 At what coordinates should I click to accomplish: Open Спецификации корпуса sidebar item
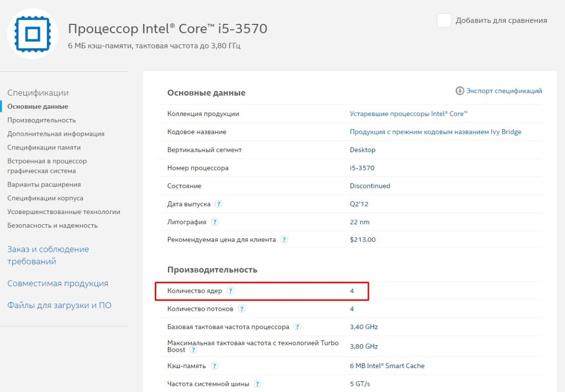[x=45, y=198]
